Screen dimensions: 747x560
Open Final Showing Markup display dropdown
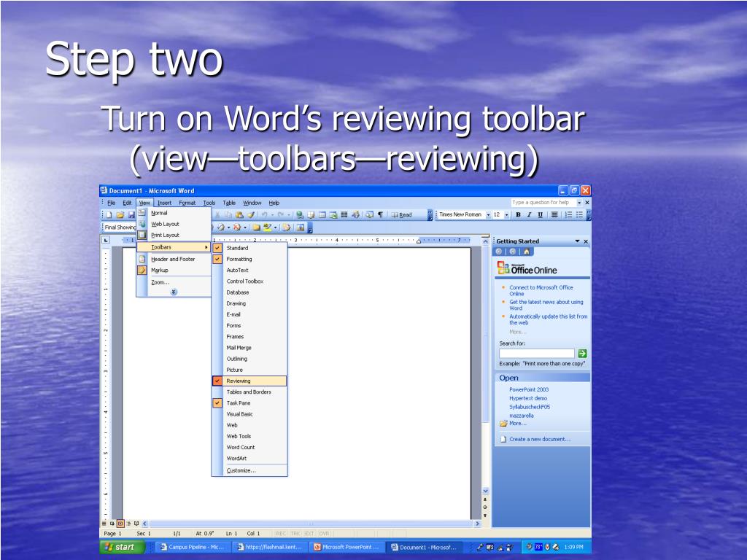(120, 227)
